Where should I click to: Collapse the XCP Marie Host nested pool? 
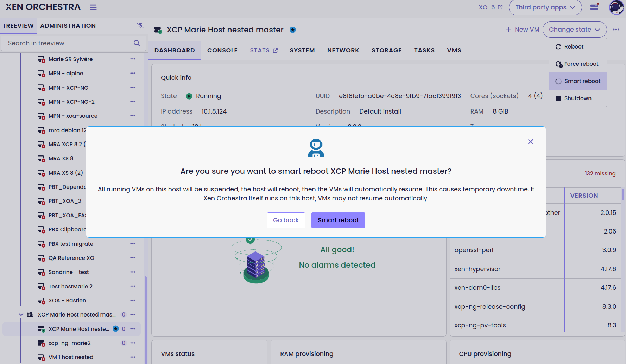pyautogui.click(x=21, y=314)
